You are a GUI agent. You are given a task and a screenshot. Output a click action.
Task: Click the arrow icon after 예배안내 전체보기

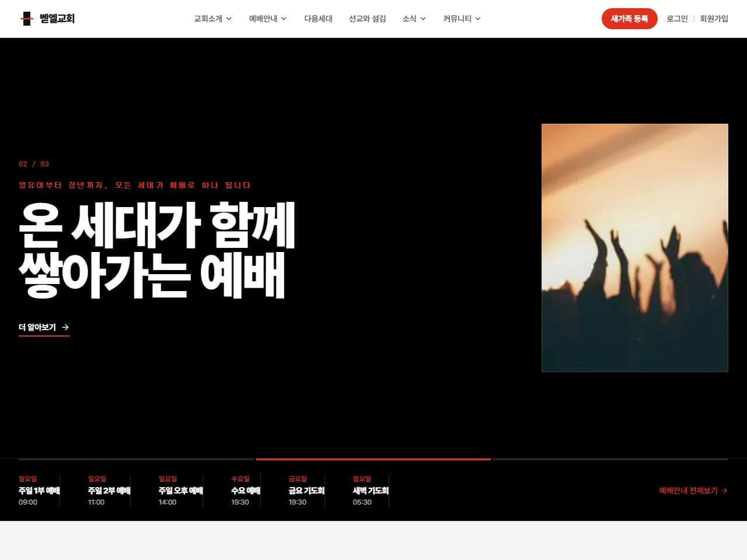[x=724, y=491]
